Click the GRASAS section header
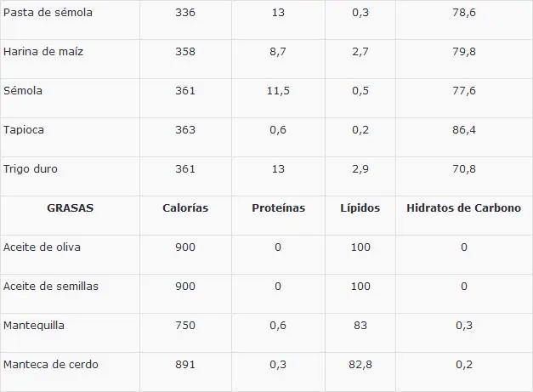 (x=70, y=208)
